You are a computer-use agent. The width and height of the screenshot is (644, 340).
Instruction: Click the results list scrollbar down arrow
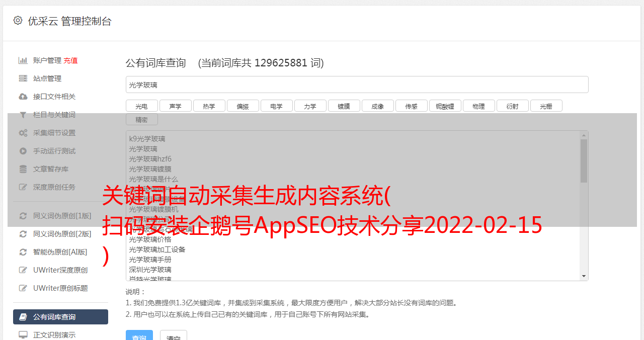584,276
